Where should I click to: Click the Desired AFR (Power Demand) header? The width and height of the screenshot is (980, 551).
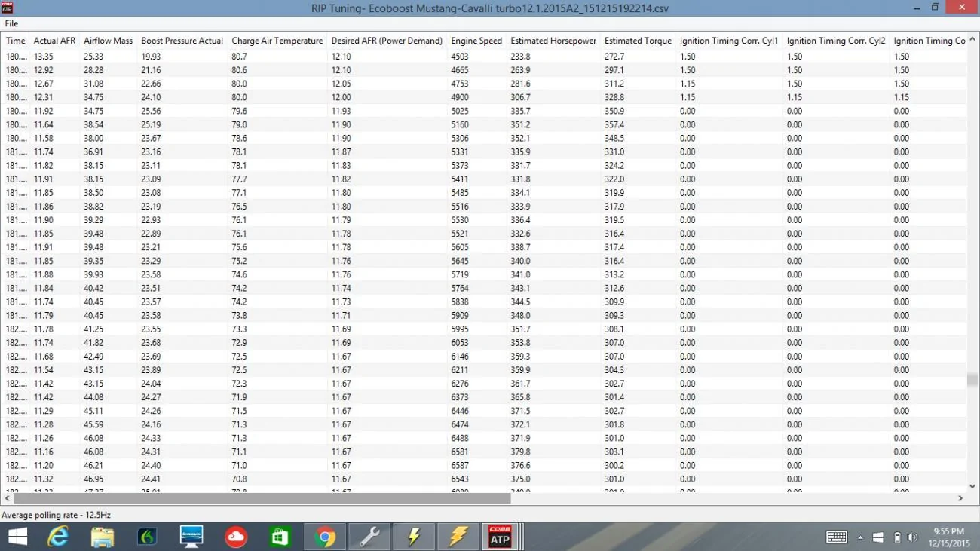(387, 41)
